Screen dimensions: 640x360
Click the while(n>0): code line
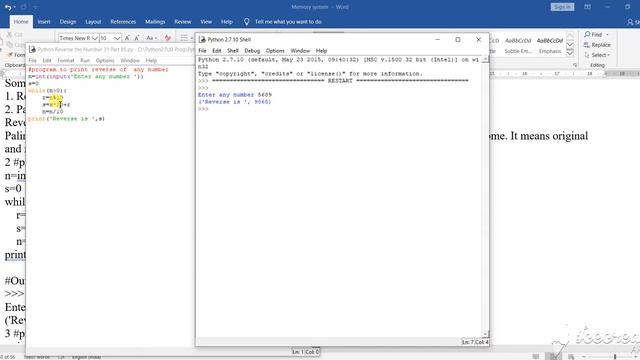click(x=47, y=91)
